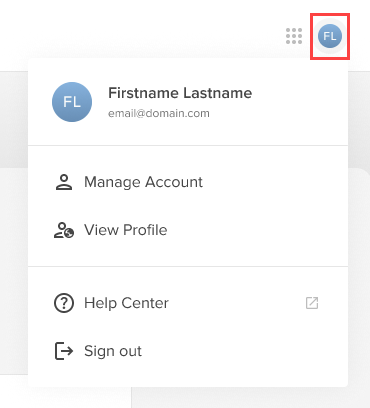Click the external link icon beside Help Center
The image size is (370, 408).
point(312,303)
